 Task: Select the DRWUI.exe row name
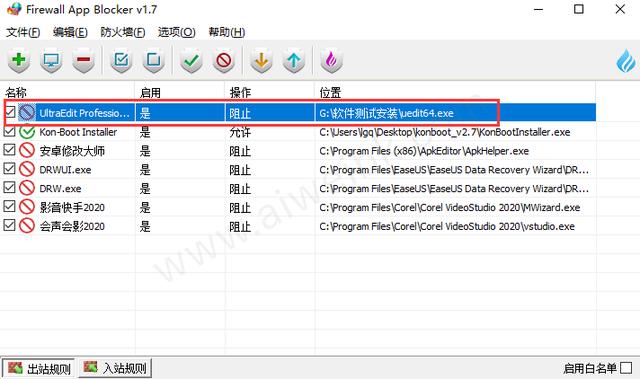click(x=65, y=170)
